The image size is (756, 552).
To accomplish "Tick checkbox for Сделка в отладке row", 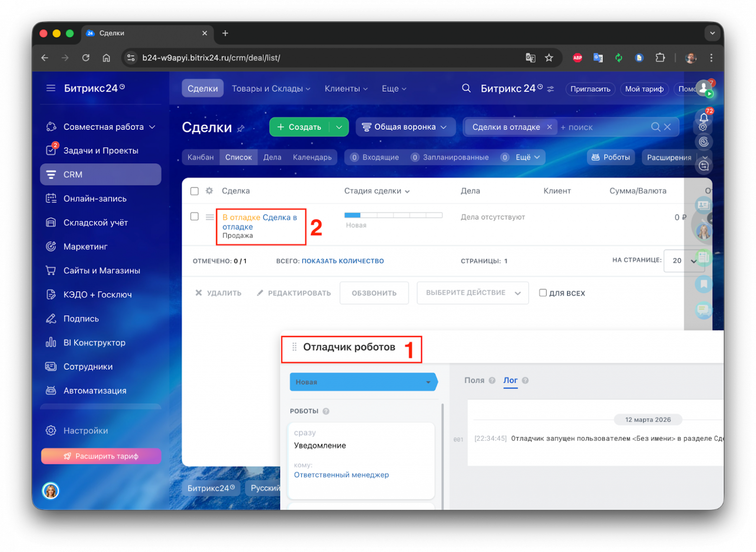I will coord(195,216).
